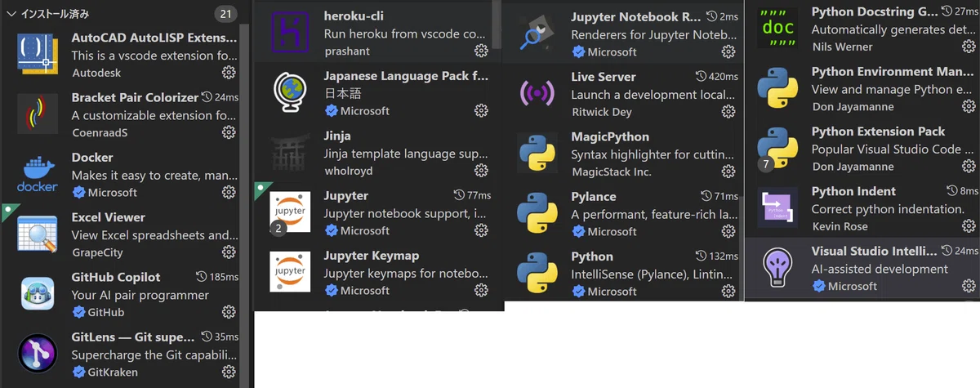Select the Jupyter Notebook Renderers icon
980x388 pixels.
[x=537, y=33]
